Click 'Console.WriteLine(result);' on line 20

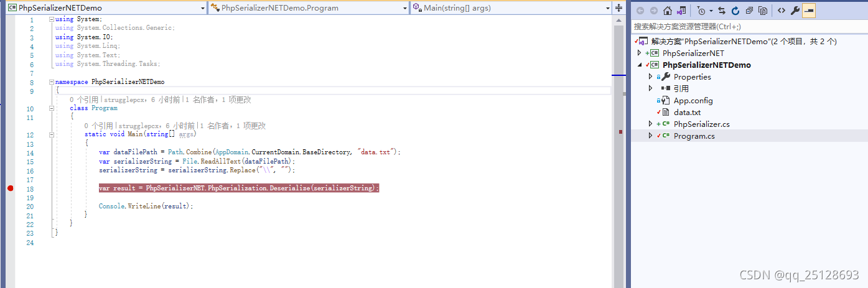pos(146,206)
